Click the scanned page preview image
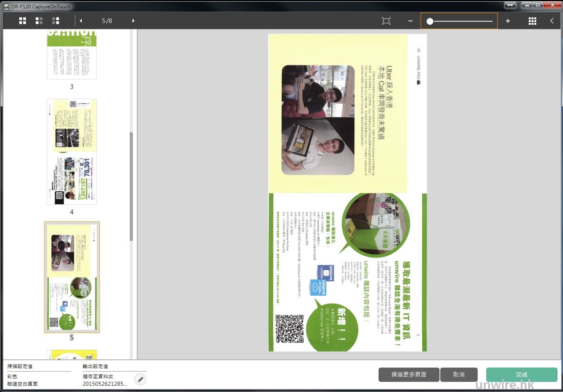This screenshot has width=563, height=392. [347, 193]
